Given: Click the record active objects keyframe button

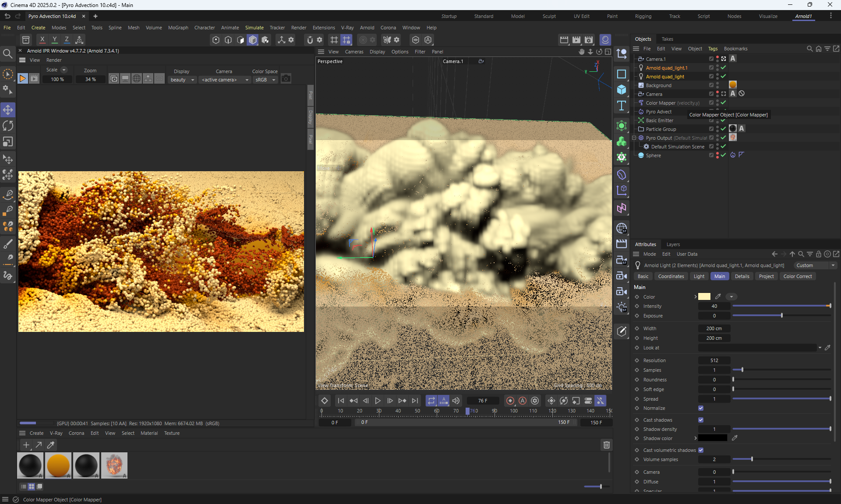Looking at the screenshot, I should (510, 401).
